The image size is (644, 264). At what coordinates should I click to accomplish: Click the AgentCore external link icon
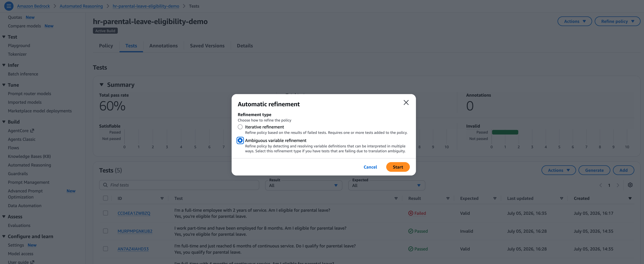[x=32, y=130]
